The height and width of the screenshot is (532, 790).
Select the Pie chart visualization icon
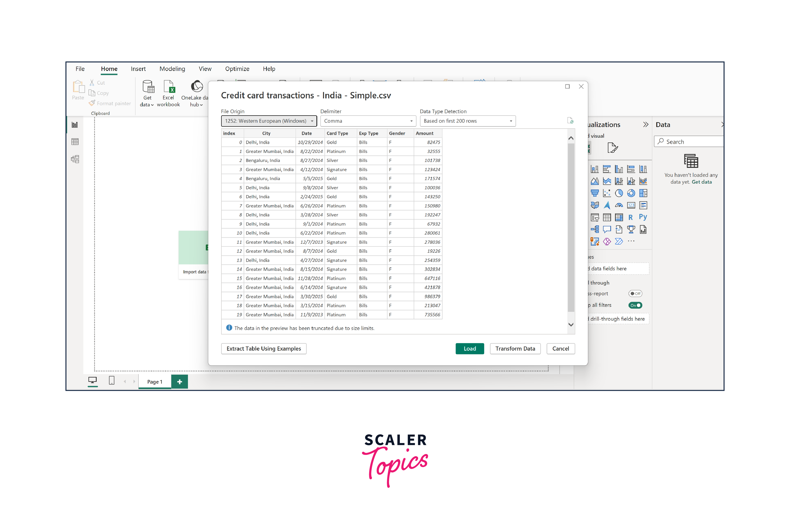point(619,193)
